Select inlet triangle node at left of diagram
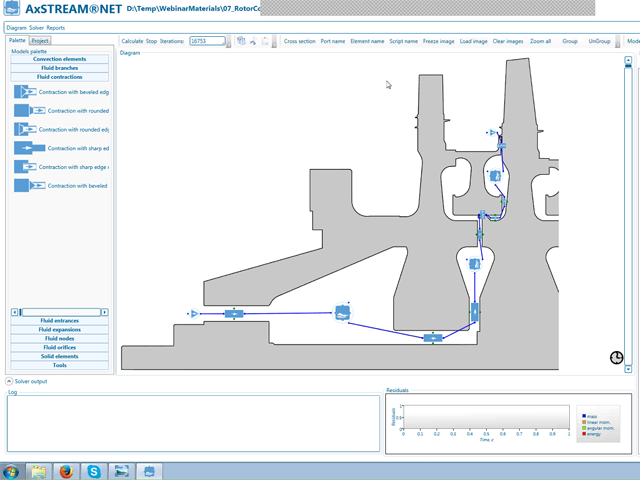640x480 pixels. 194,313
